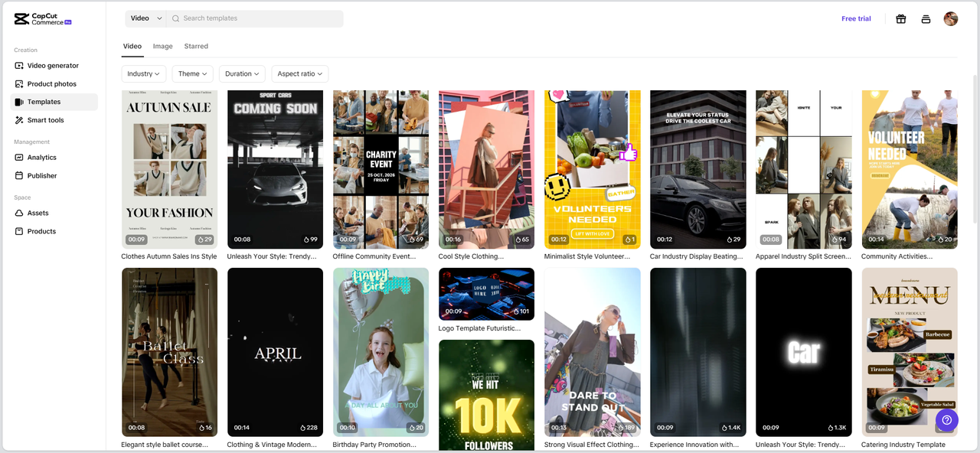The width and height of the screenshot is (980, 453).
Task: Click the Free trial link
Action: pyautogui.click(x=856, y=19)
